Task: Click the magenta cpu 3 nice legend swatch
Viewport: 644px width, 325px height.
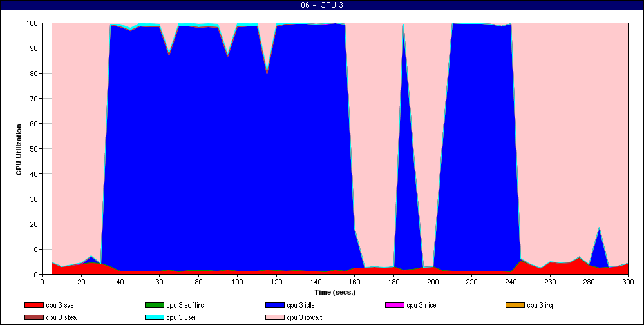Action: tap(394, 305)
